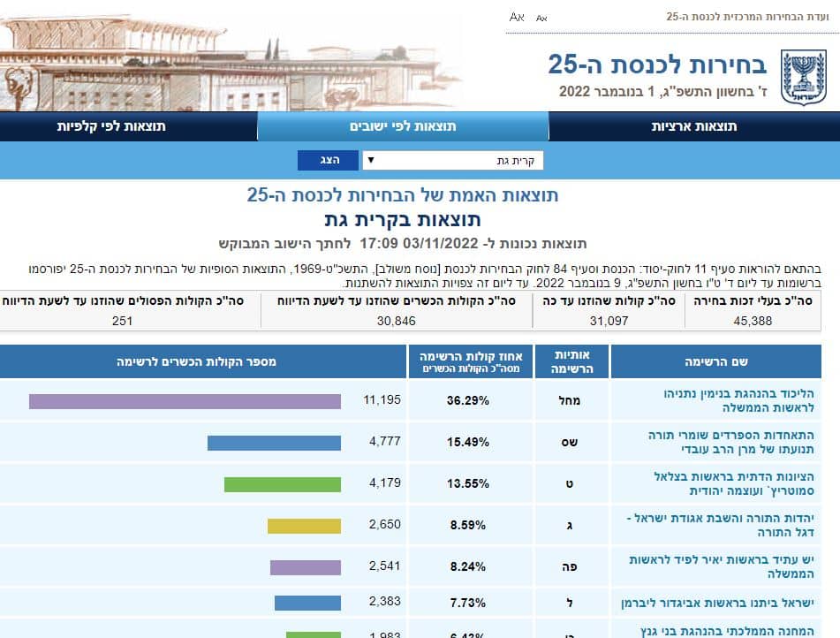Decrease text size with the small Aא icon
840x638 pixels.
click(x=541, y=18)
